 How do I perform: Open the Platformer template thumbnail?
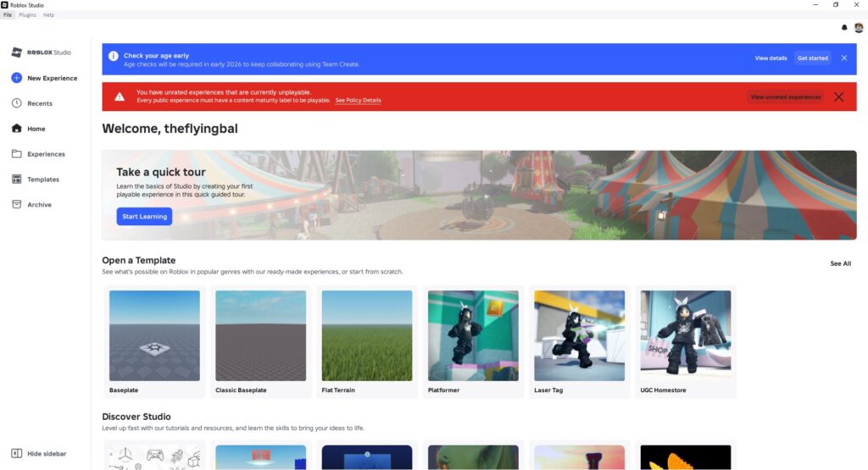(x=473, y=335)
